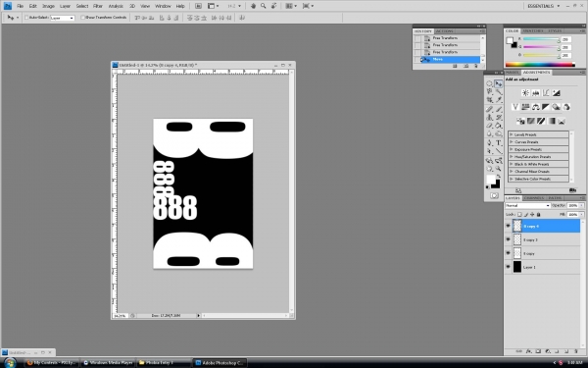Viewport: 588px width, 368px height.
Task: Enable Show Transform Controls checkbox
Action: tap(83, 18)
